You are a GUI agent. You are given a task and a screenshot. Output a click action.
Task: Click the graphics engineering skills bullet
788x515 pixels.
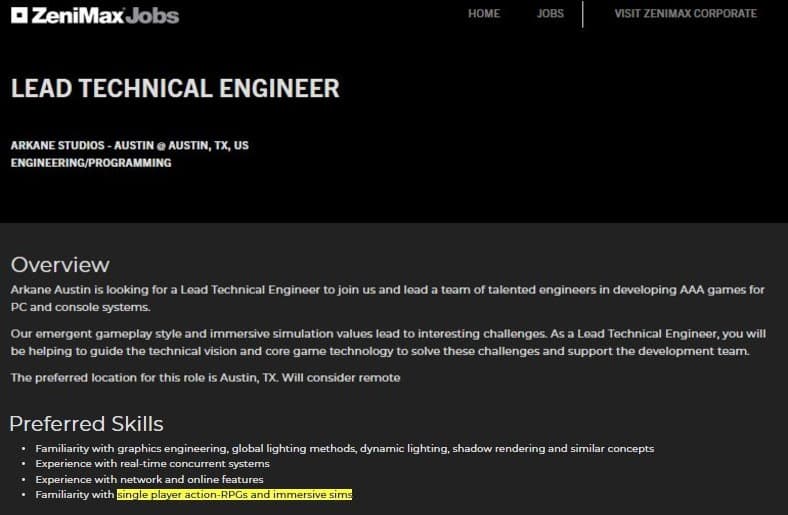344,448
